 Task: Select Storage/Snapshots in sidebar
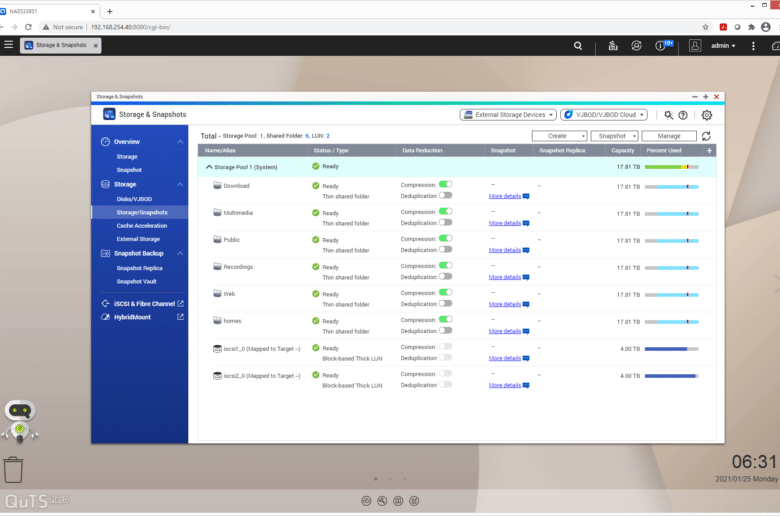(142, 212)
